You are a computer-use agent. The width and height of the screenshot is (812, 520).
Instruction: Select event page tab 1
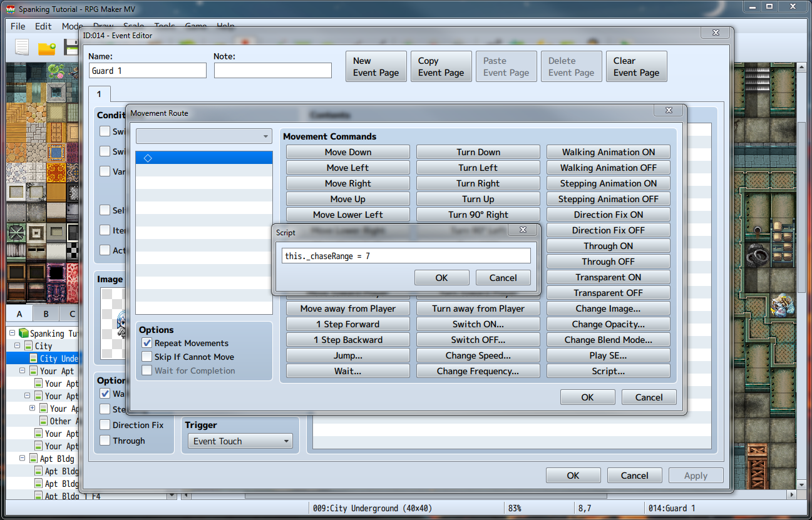pyautogui.click(x=100, y=94)
